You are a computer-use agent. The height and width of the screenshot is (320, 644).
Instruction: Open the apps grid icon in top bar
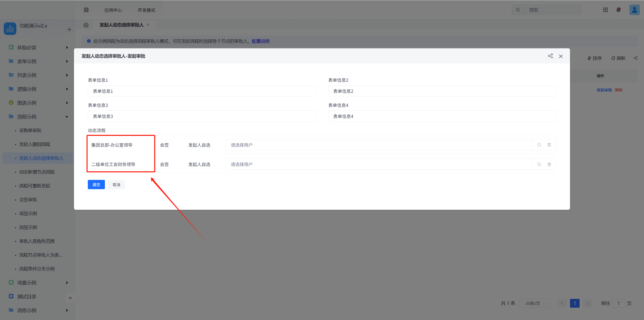click(x=605, y=10)
